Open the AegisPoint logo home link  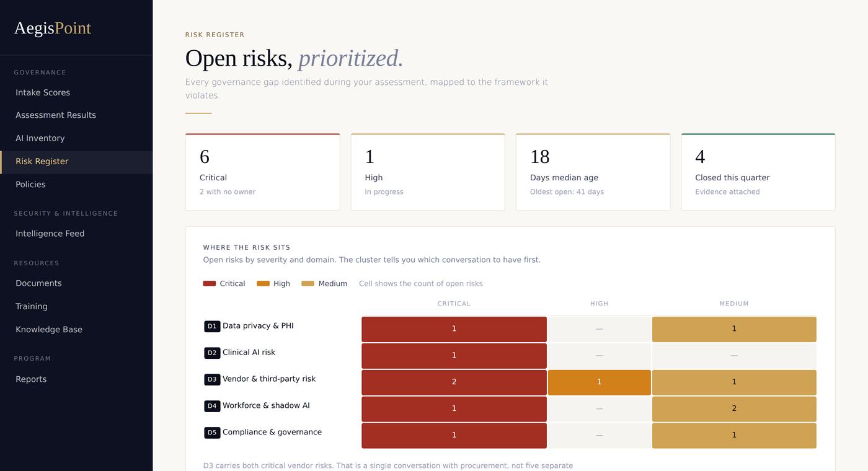pos(53,28)
